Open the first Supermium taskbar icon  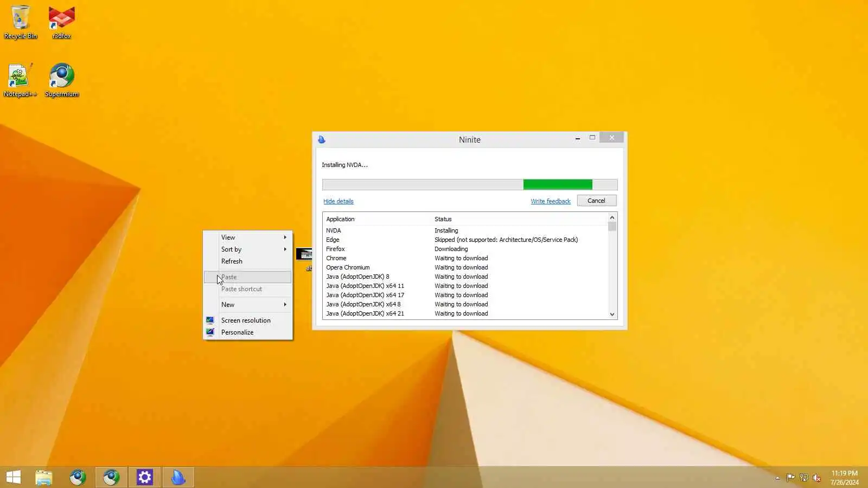click(x=78, y=477)
